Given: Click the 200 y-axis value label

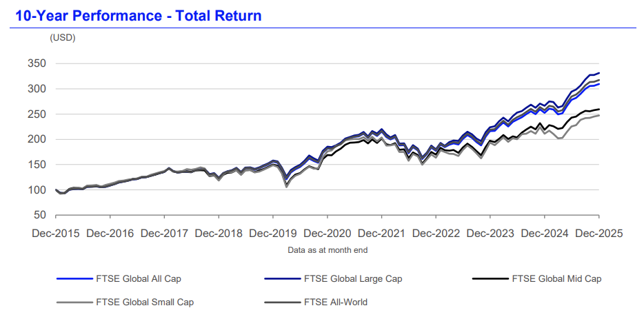Looking at the screenshot, I should pos(37,139).
